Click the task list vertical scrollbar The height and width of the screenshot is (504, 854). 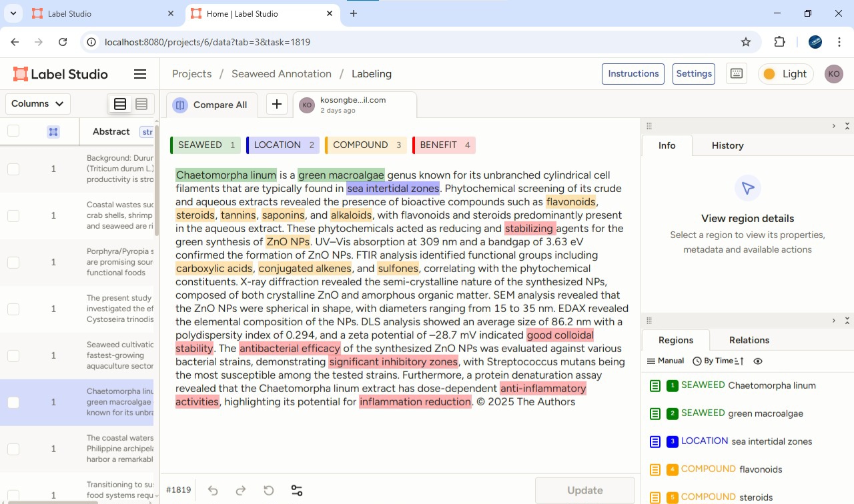click(x=157, y=180)
